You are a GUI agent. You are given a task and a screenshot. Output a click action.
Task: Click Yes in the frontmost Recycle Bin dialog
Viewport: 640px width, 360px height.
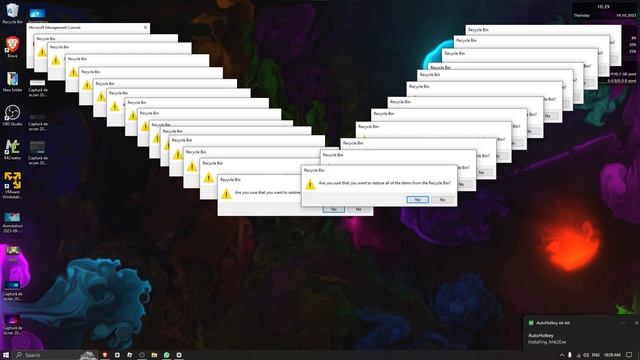(x=418, y=200)
